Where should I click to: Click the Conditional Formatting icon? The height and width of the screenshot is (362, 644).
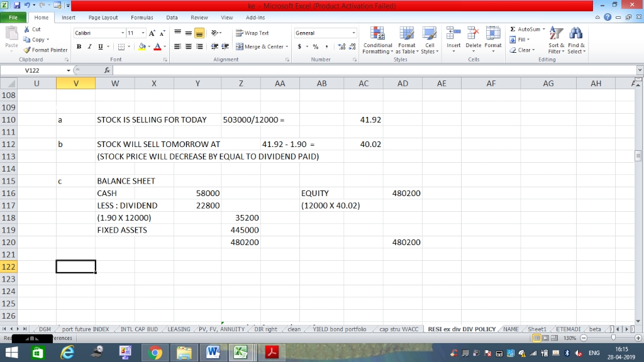pyautogui.click(x=378, y=33)
